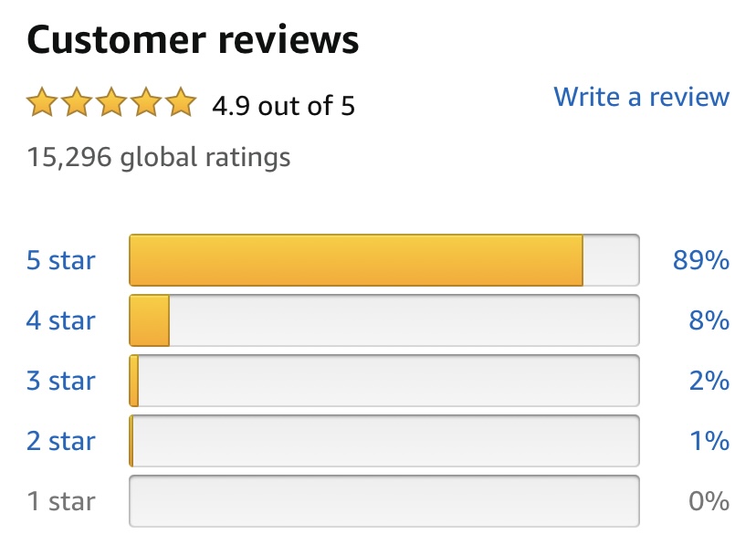Click the second gold rating star
The height and width of the screenshot is (555, 756).
tap(77, 101)
